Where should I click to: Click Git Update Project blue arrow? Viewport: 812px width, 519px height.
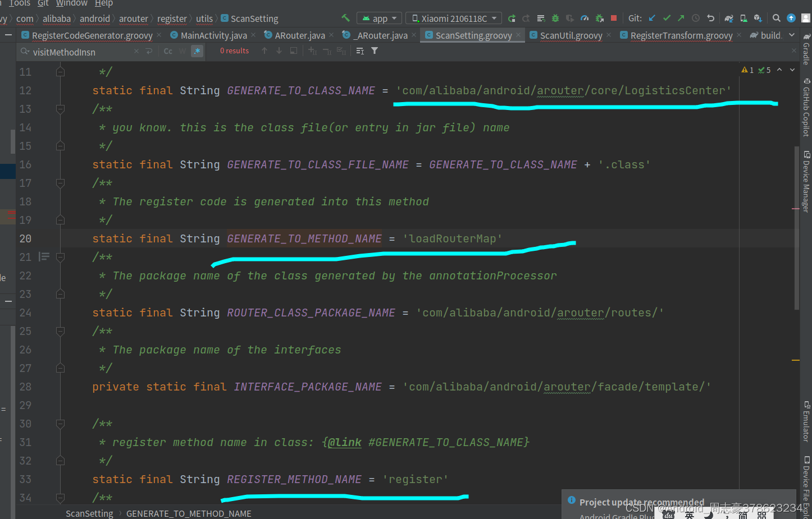(652, 19)
